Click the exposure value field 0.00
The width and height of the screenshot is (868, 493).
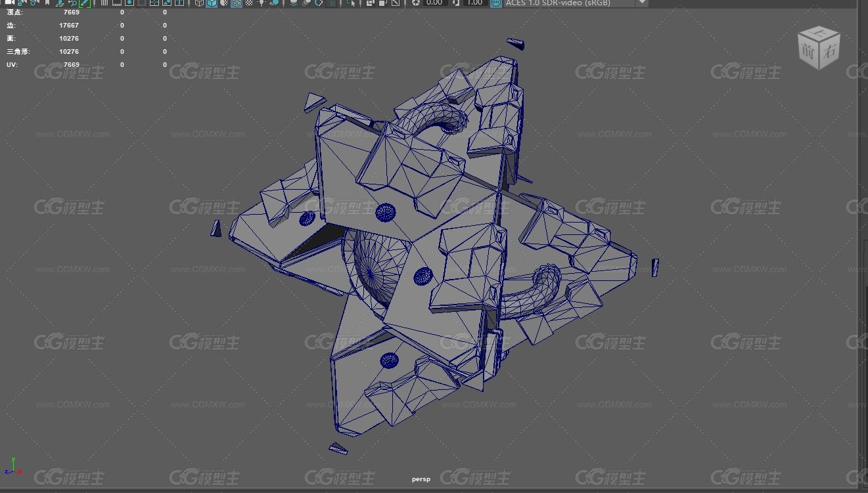pyautogui.click(x=435, y=3)
